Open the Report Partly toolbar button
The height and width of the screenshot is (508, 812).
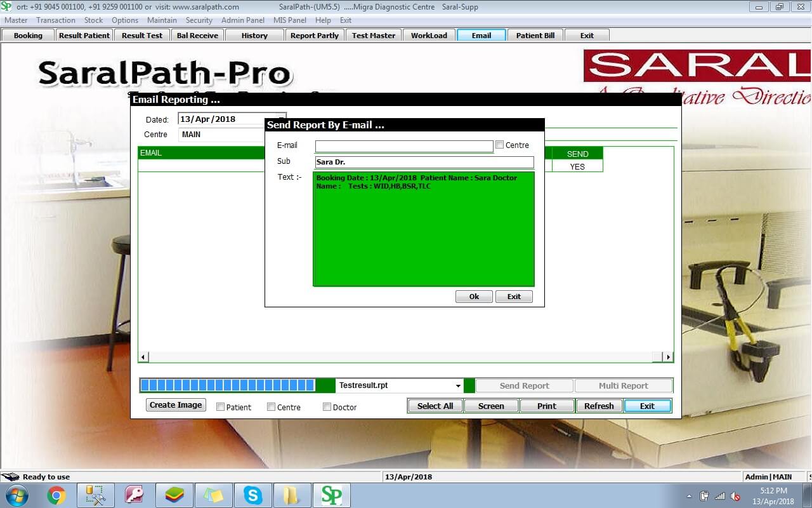(315, 36)
